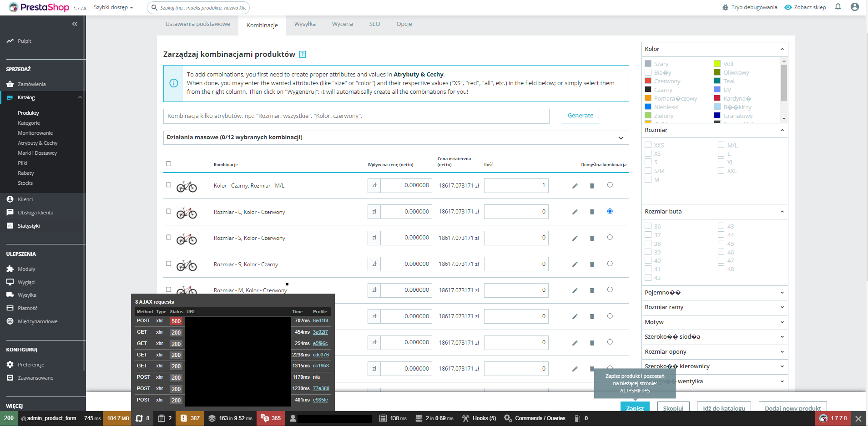
Task: Open the Atrybuty & Cechy sidebar link
Action: point(38,143)
